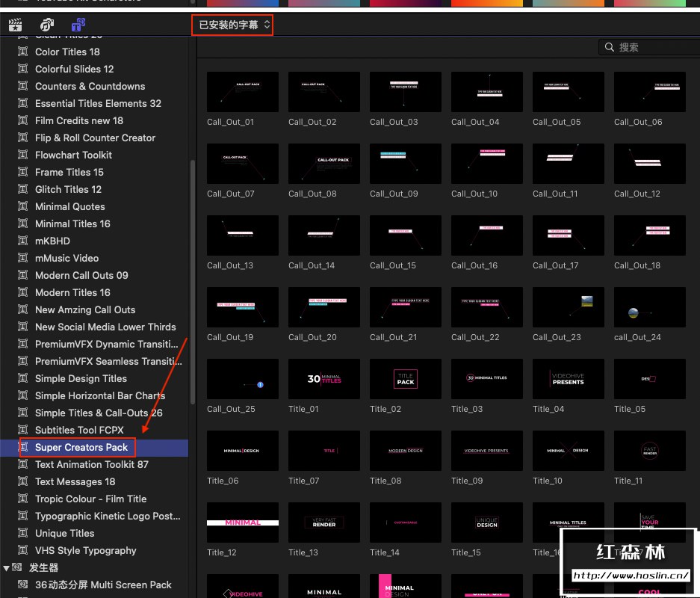Select the Call_Out_19 title thumbnail
The height and width of the screenshot is (598, 700).
(242, 307)
